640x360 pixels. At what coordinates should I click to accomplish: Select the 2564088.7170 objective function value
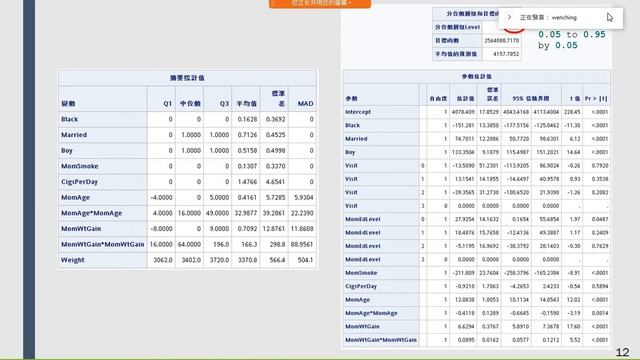pos(502,40)
